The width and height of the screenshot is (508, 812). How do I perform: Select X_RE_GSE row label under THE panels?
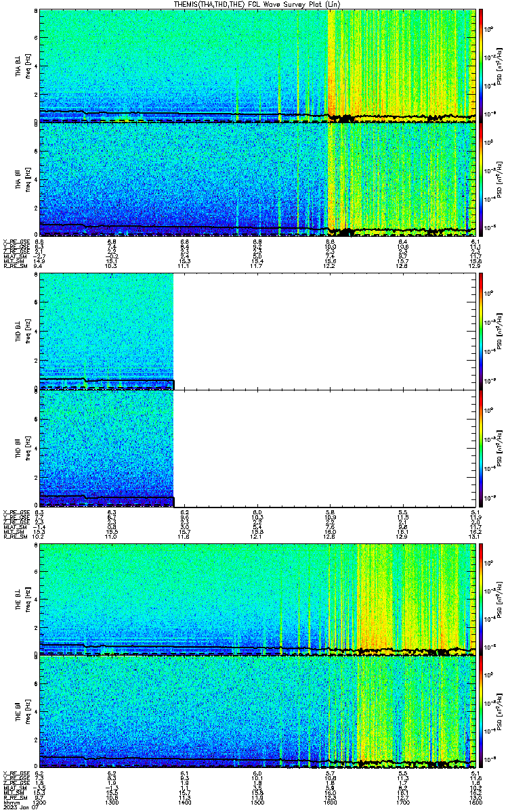point(15,773)
